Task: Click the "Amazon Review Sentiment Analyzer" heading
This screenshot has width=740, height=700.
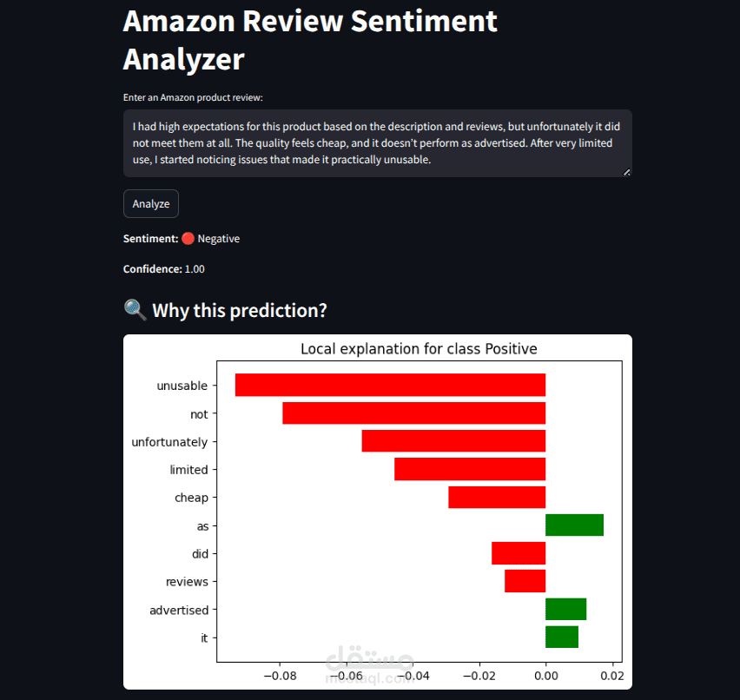Action: (x=310, y=40)
